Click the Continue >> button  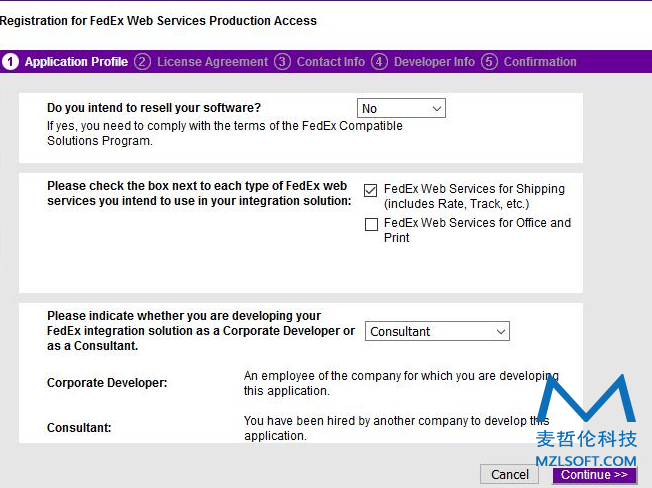595,475
